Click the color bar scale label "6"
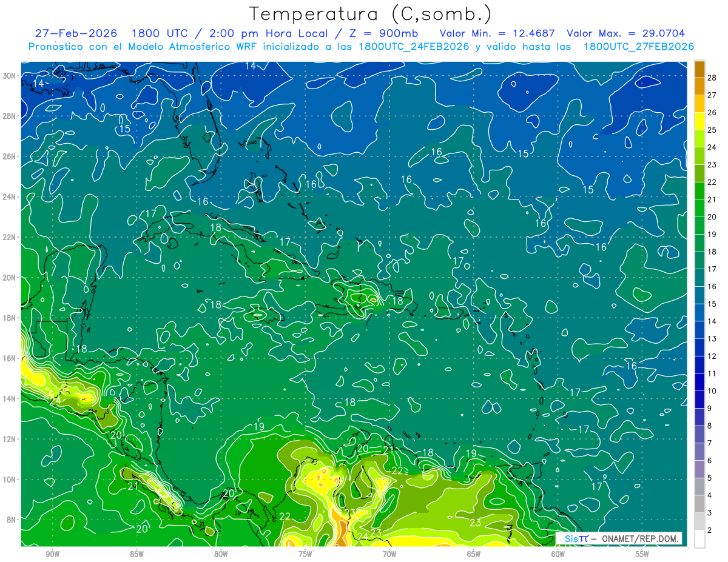This screenshot has height=562, width=728. (x=710, y=461)
